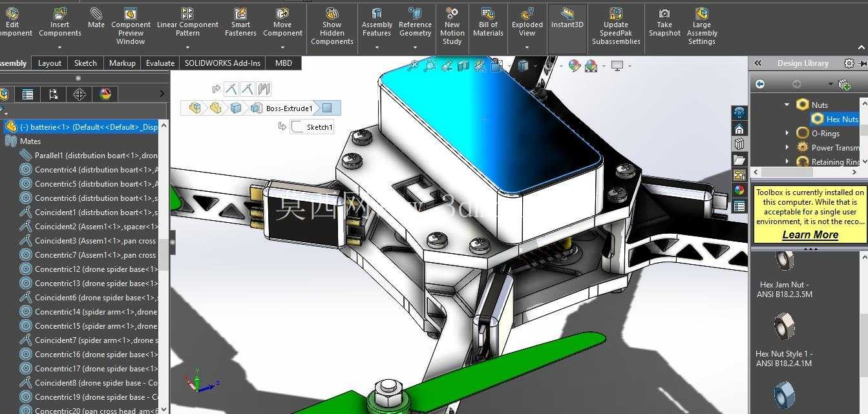Open Component Preview Window

(x=131, y=26)
